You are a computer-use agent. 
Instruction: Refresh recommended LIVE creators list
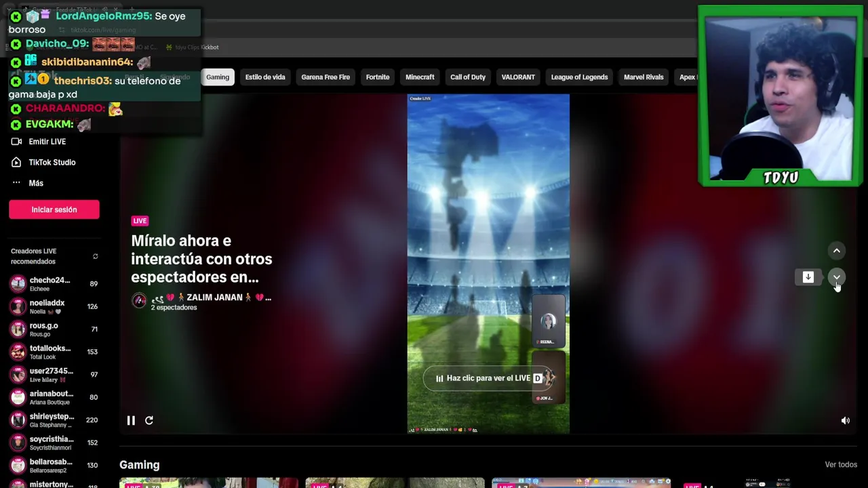pos(95,256)
